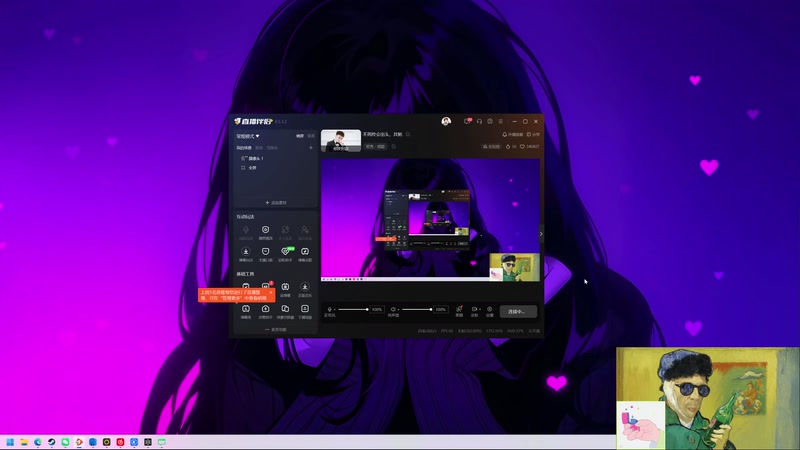
Task: Click the heart likes counter
Action: tap(530, 146)
